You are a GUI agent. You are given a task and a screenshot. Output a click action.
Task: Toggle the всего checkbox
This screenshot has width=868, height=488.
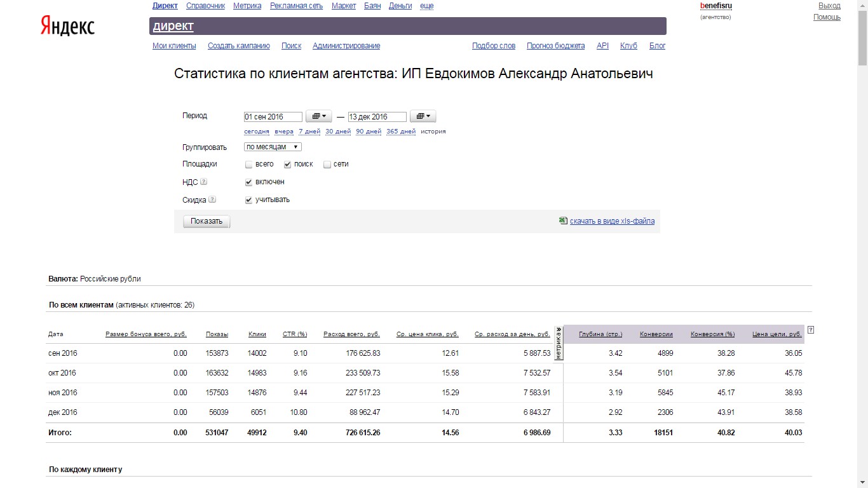(249, 165)
